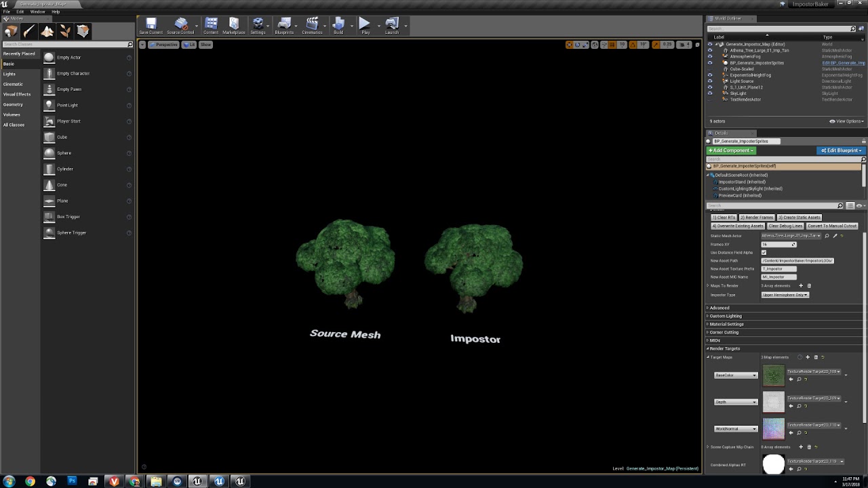Click the Details panel lock icon

tap(864, 141)
